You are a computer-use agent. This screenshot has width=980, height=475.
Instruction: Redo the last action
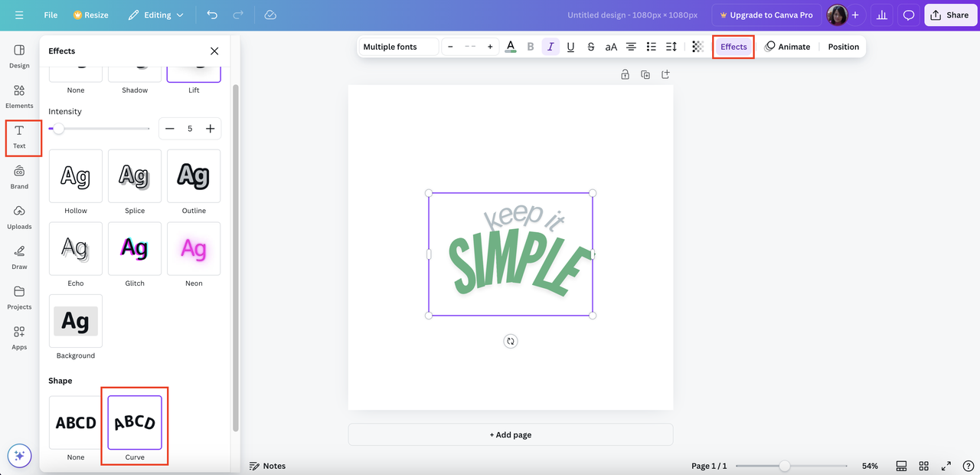238,15
